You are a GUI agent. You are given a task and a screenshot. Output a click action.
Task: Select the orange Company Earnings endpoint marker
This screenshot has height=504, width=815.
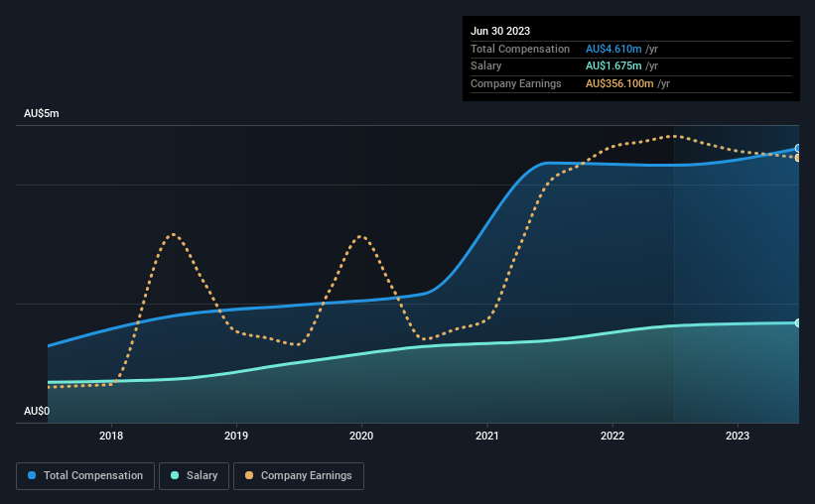(x=797, y=158)
